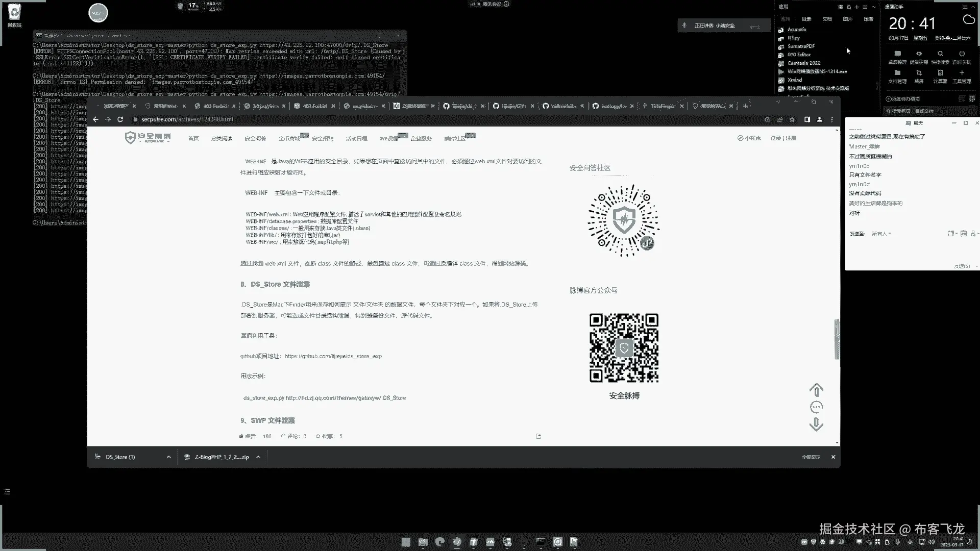The width and height of the screenshot is (980, 551).
Task: Open the github ds_store_exp project link
Action: [x=333, y=356]
